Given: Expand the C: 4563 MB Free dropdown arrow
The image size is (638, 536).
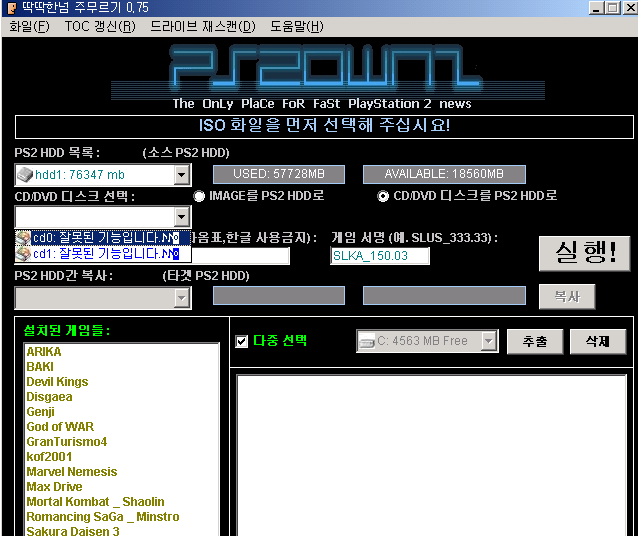Looking at the screenshot, I should (x=488, y=341).
